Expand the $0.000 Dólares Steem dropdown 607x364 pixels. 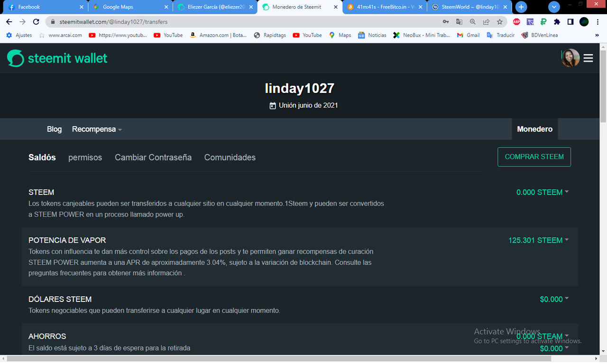[554, 299]
